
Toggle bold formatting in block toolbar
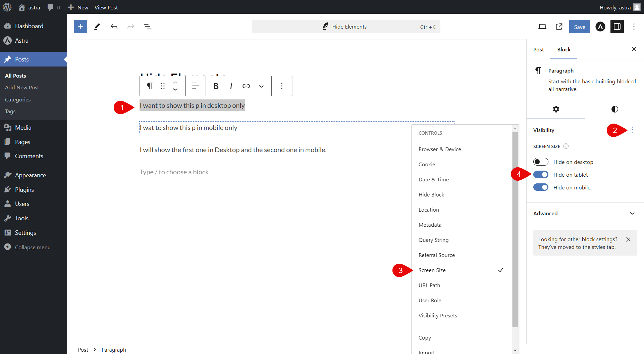216,86
